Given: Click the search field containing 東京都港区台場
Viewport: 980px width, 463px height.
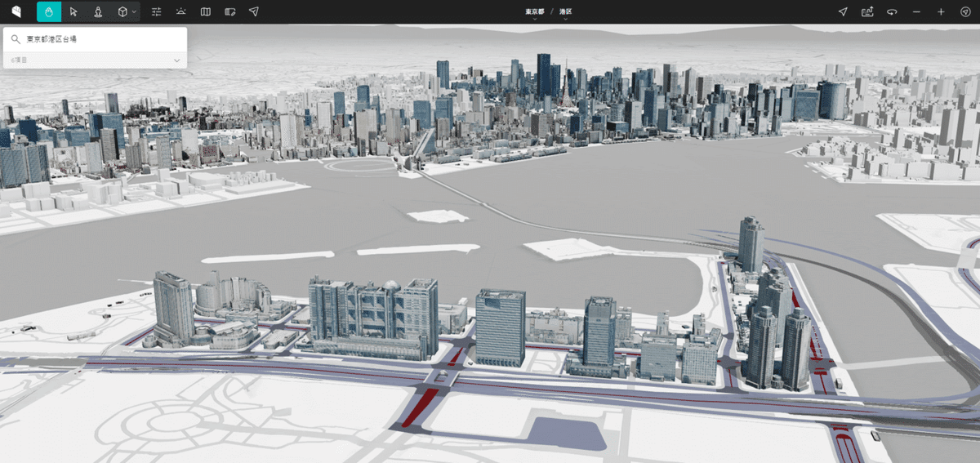Looking at the screenshot, I should click(x=95, y=39).
